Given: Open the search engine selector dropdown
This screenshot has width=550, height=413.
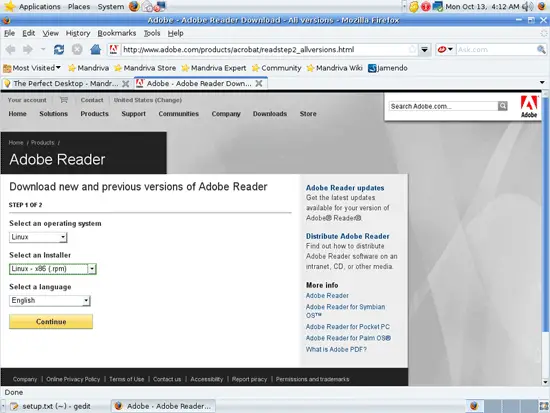Looking at the screenshot, I should [x=445, y=49].
